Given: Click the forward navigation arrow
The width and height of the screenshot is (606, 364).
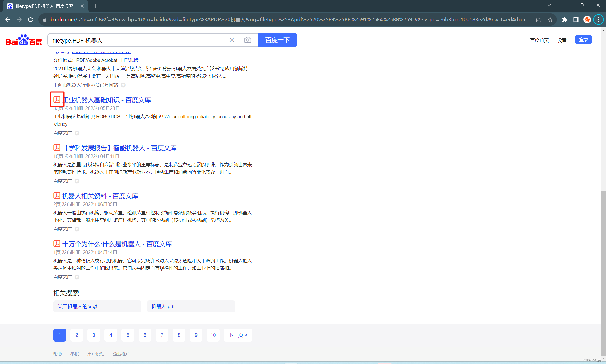Looking at the screenshot, I should [19, 19].
